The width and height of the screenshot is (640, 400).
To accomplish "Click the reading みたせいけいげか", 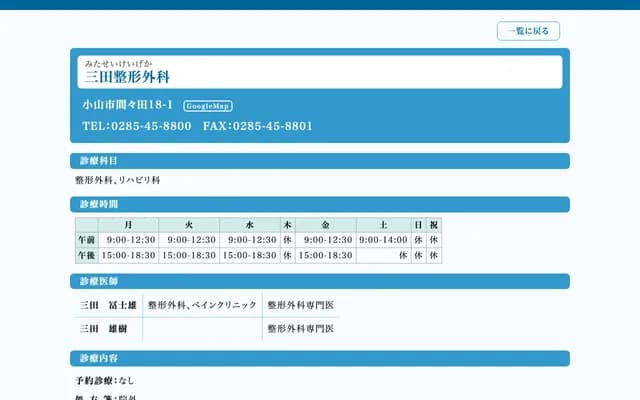I will click(118, 64).
